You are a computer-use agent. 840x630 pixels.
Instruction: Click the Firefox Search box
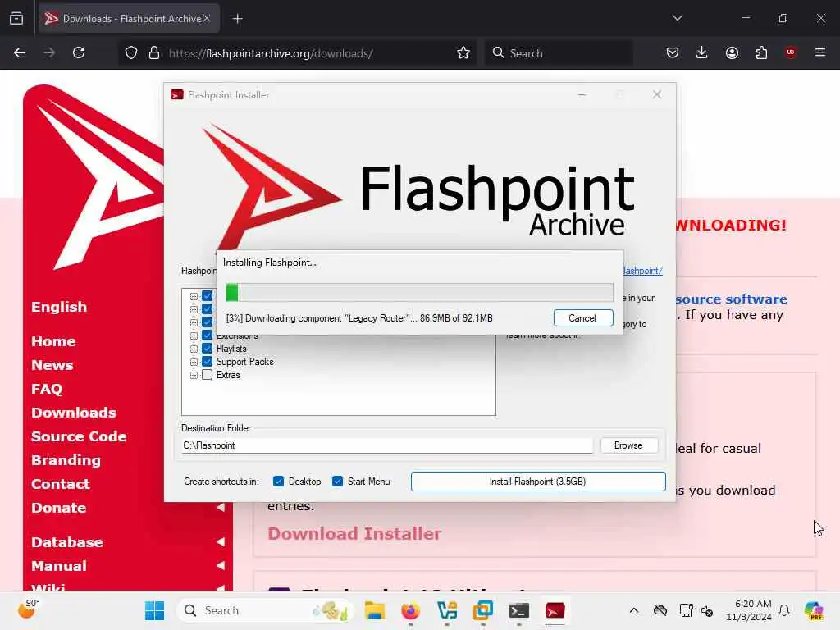(x=559, y=53)
